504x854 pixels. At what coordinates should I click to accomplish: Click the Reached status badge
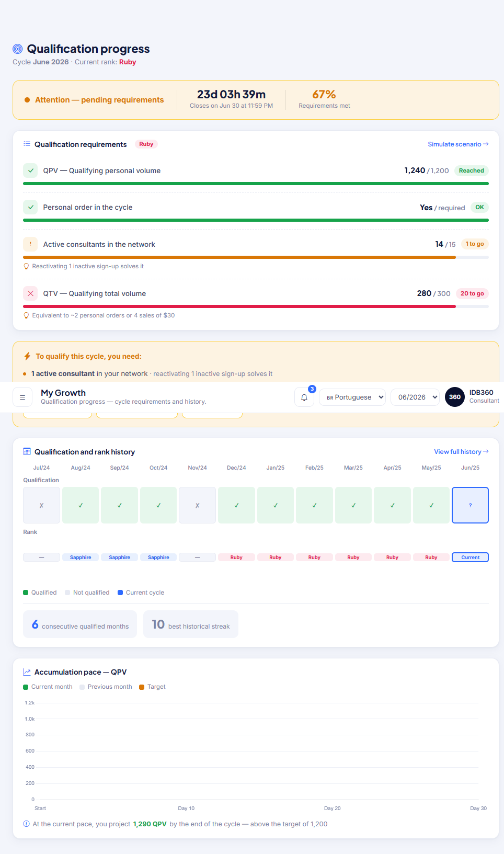[x=471, y=170]
